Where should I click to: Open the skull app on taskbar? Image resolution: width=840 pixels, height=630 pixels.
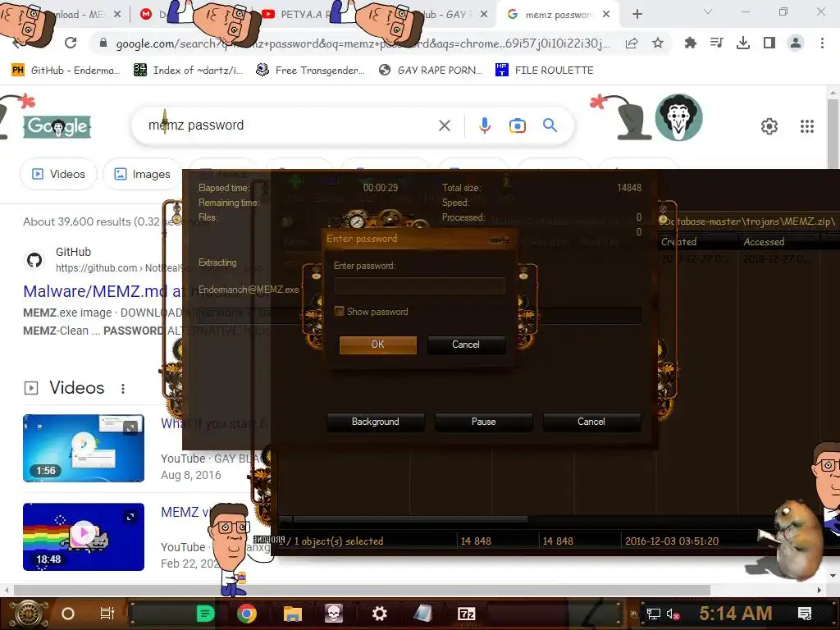(x=333, y=614)
